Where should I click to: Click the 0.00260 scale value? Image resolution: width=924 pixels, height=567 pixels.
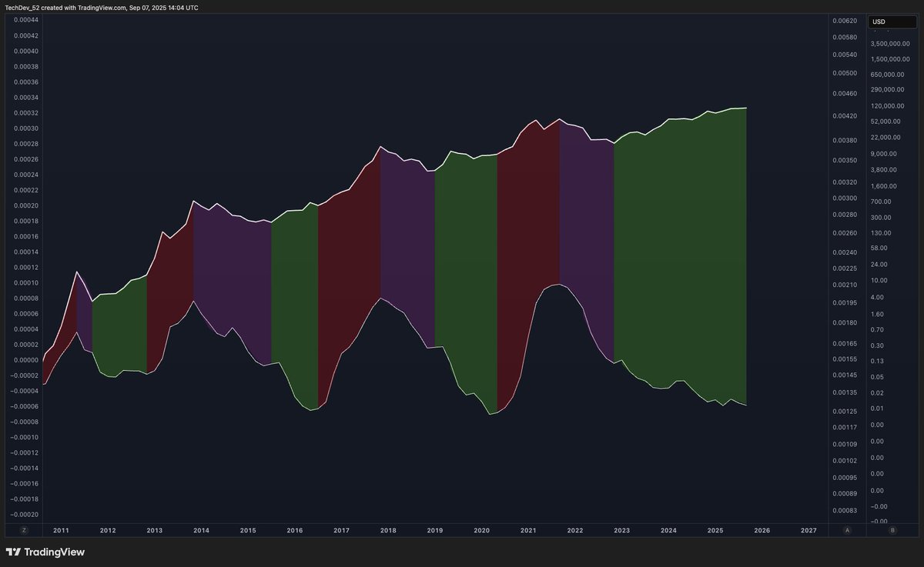pos(845,233)
